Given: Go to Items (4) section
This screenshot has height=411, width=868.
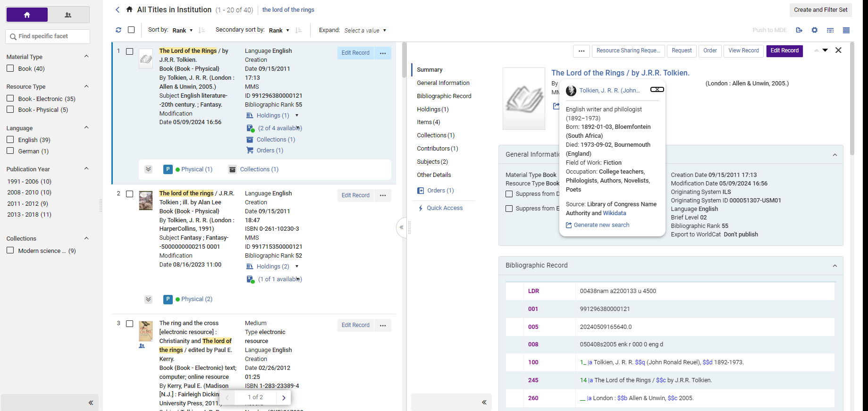Looking at the screenshot, I should 429,122.
